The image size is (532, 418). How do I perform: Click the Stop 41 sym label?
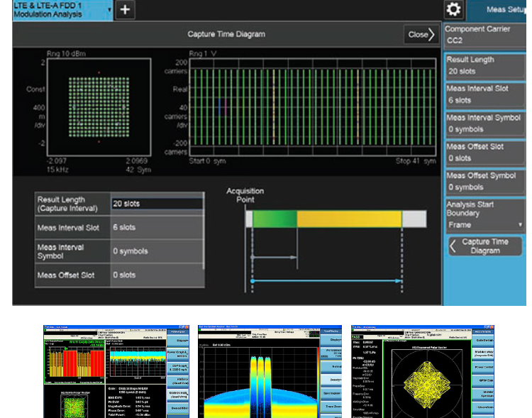[x=416, y=161]
